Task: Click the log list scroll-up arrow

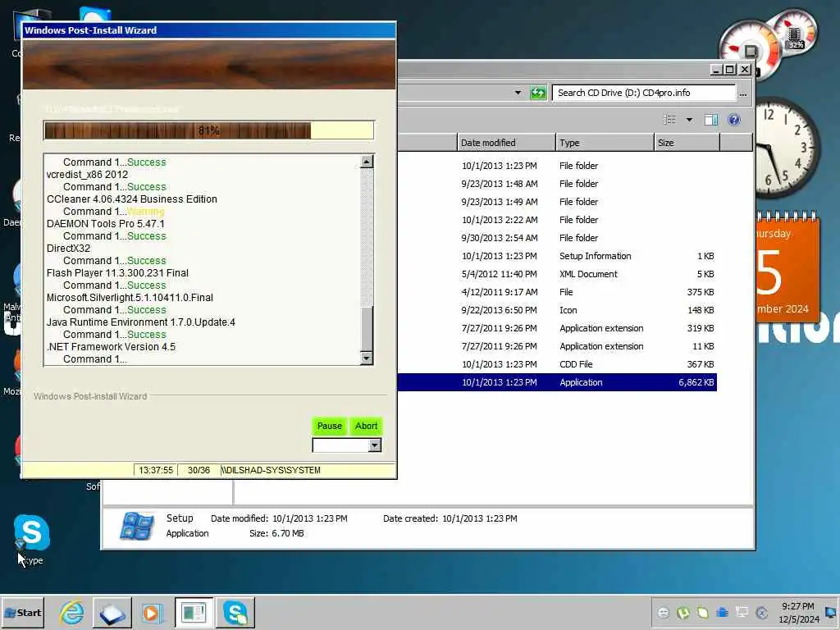Action: (x=367, y=162)
